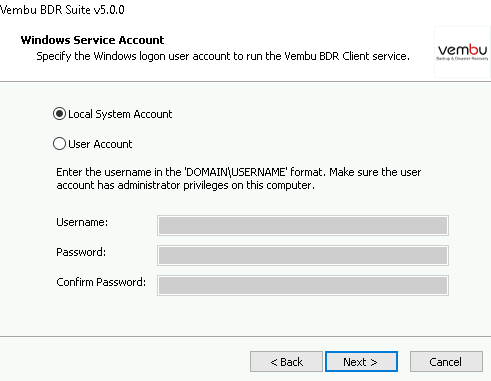This screenshot has height=381, width=491.
Task: Click the DOMAIN\USERNAME format instruction text
Action: 239,172
